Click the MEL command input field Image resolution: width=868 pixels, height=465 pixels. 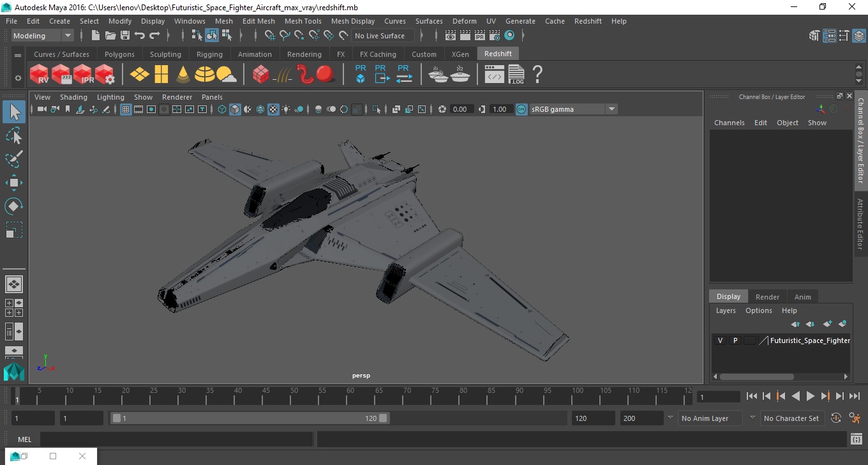[x=176, y=439]
